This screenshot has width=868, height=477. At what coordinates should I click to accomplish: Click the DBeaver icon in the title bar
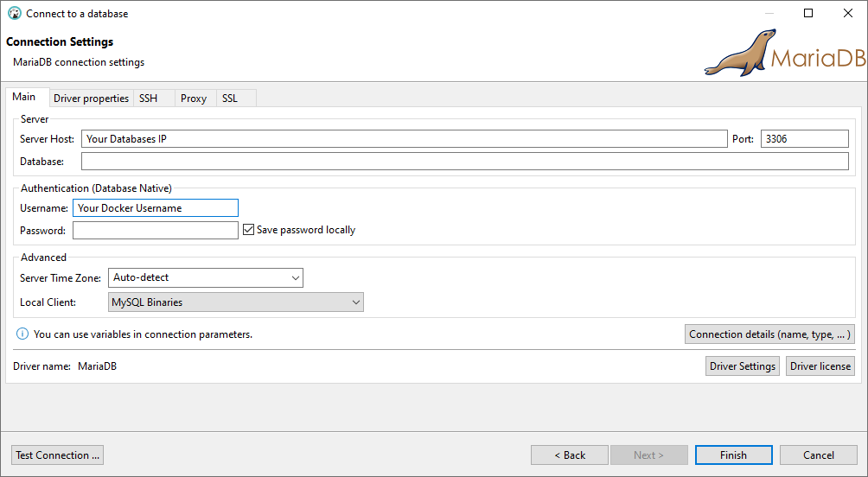coord(14,14)
